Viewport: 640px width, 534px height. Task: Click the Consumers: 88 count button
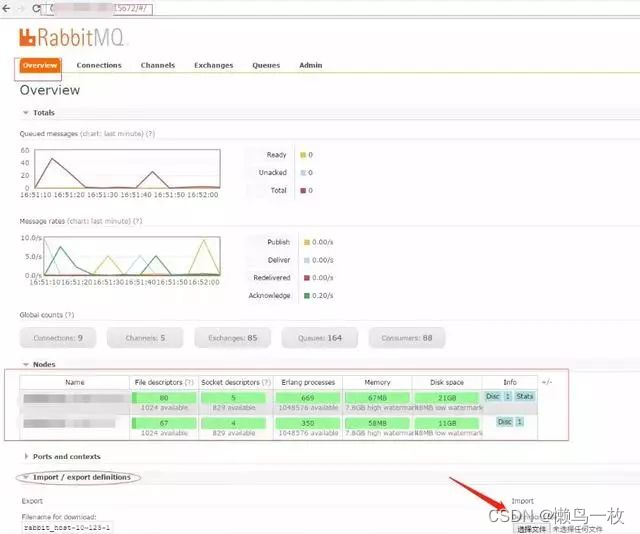tap(407, 338)
